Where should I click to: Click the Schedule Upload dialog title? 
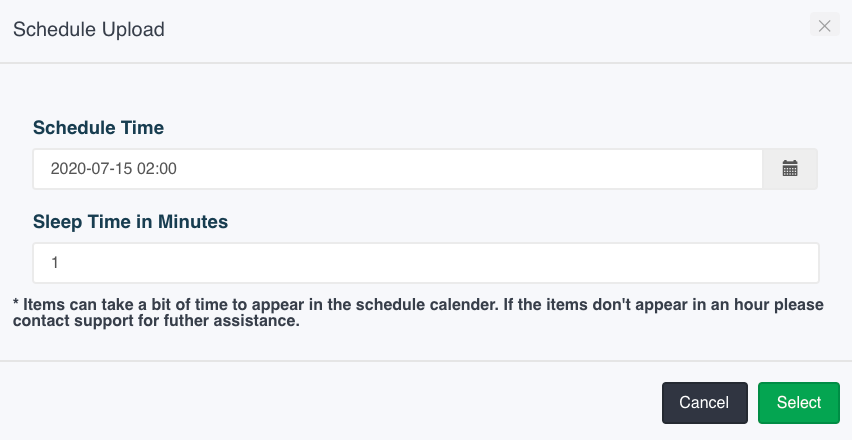point(89,29)
